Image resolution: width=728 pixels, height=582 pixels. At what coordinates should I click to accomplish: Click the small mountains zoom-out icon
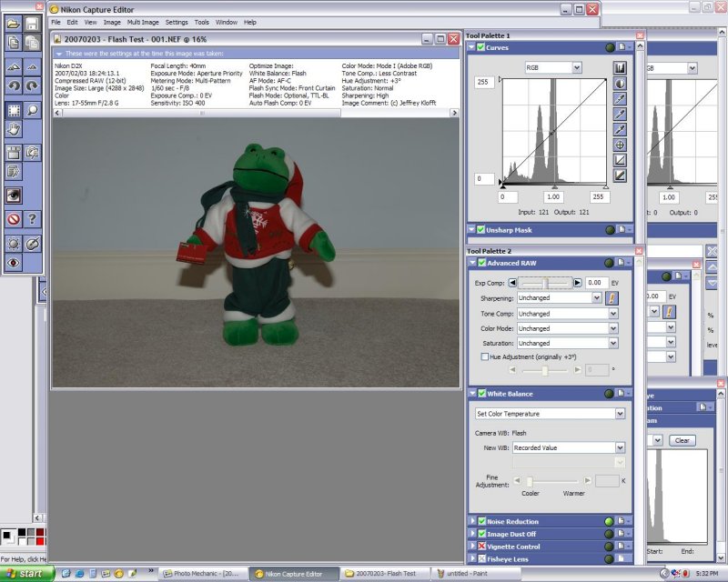(32, 67)
